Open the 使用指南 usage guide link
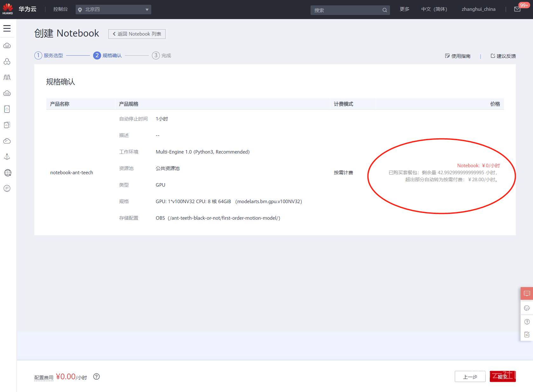The image size is (533, 392). click(458, 56)
